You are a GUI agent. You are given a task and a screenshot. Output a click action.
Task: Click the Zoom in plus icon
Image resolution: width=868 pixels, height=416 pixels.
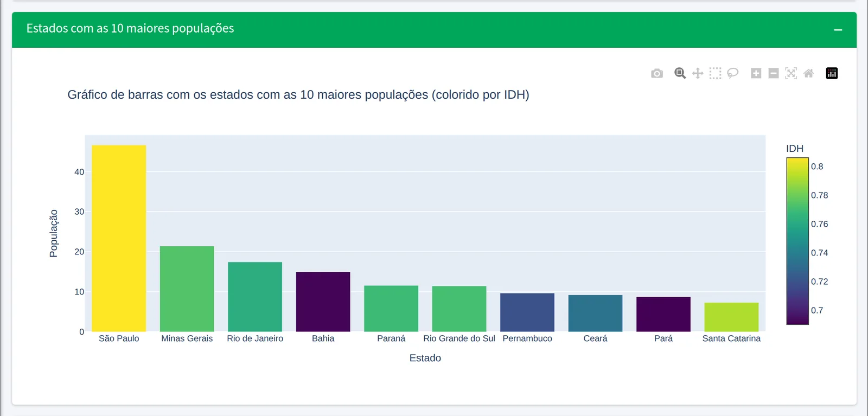(x=756, y=73)
